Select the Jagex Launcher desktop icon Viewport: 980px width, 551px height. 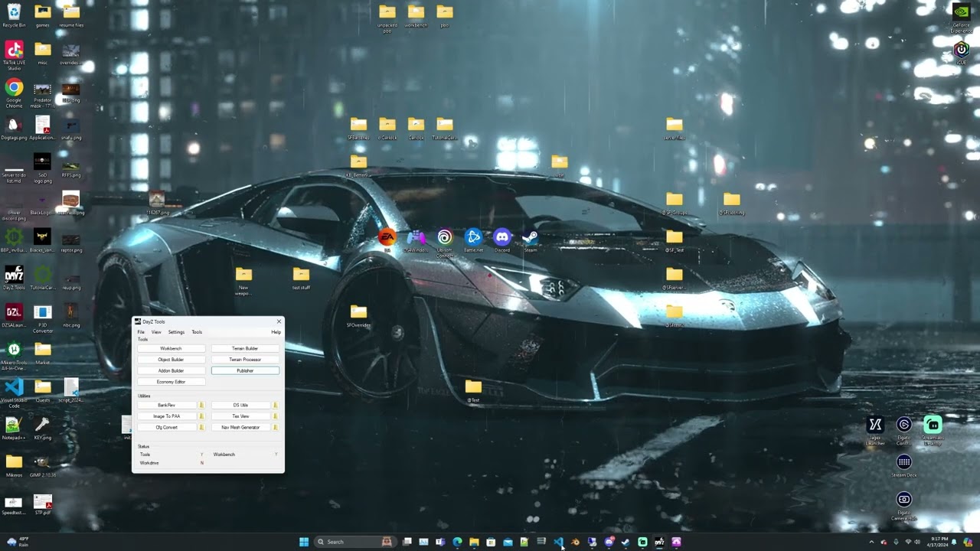[x=875, y=429]
